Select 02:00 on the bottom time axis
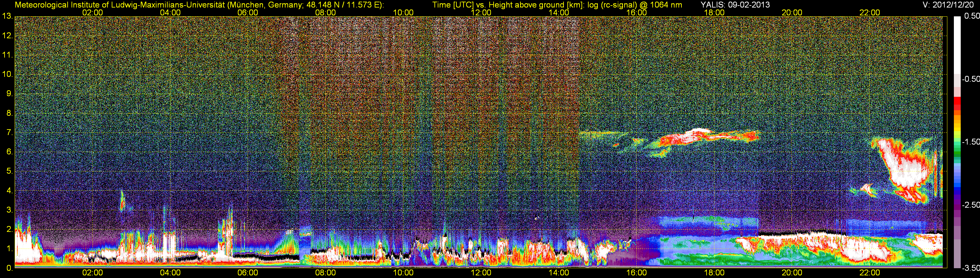 (x=92, y=273)
